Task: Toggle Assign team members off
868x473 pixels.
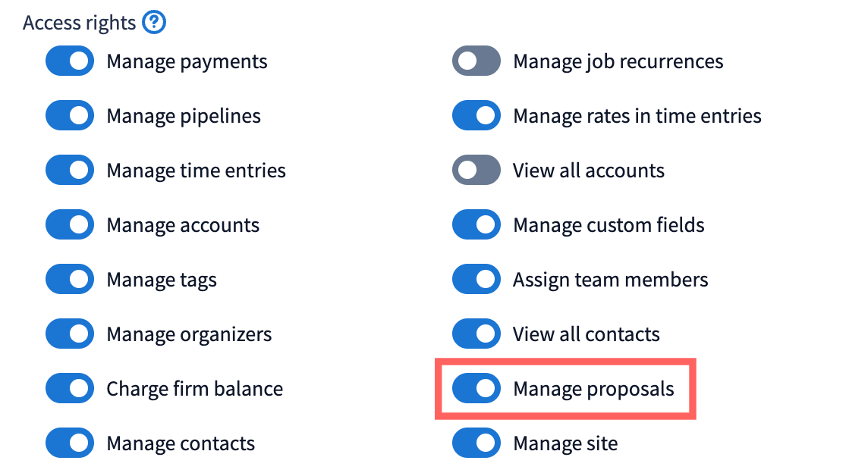Action: (x=476, y=280)
